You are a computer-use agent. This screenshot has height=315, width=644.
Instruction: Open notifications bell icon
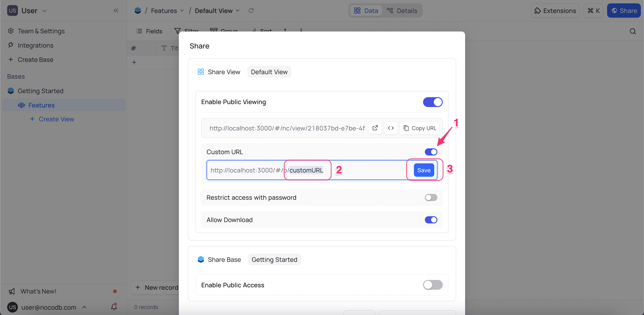coord(114,307)
